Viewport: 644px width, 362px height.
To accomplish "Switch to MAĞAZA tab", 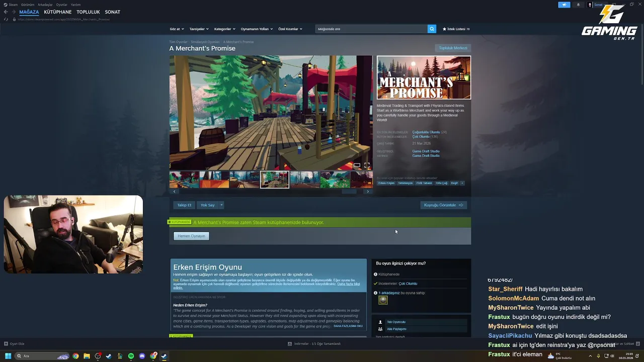I will click(29, 12).
